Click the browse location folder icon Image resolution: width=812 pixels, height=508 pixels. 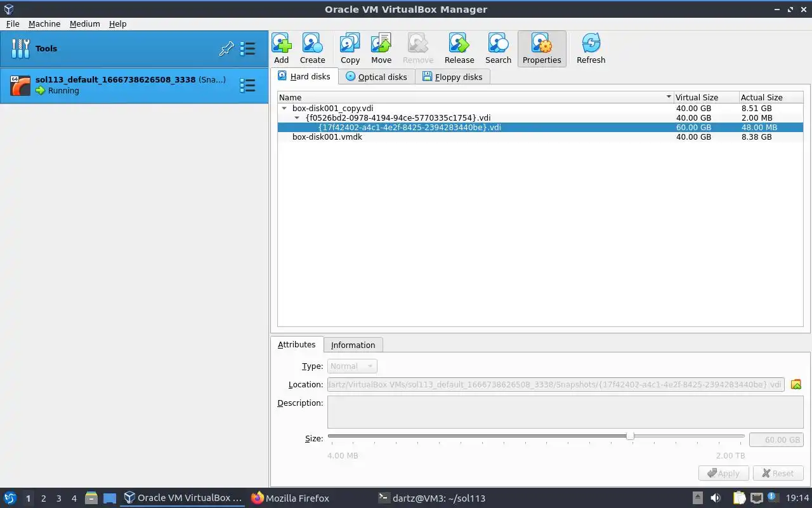[x=796, y=384]
